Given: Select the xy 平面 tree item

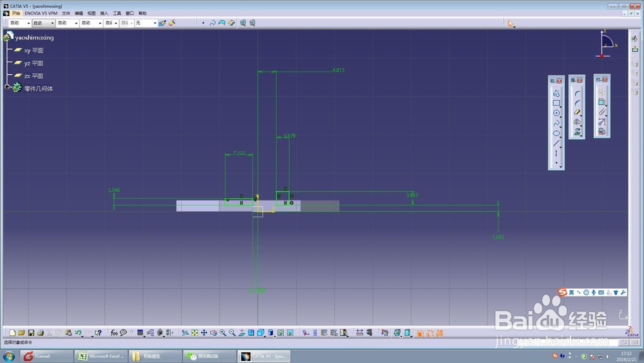Looking at the screenshot, I should tap(33, 50).
